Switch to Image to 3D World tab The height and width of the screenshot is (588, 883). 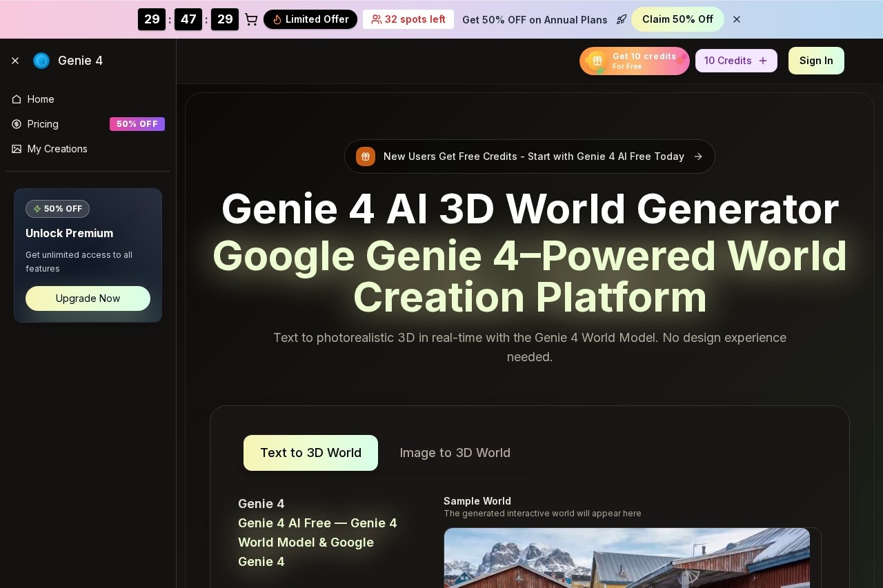455,453
